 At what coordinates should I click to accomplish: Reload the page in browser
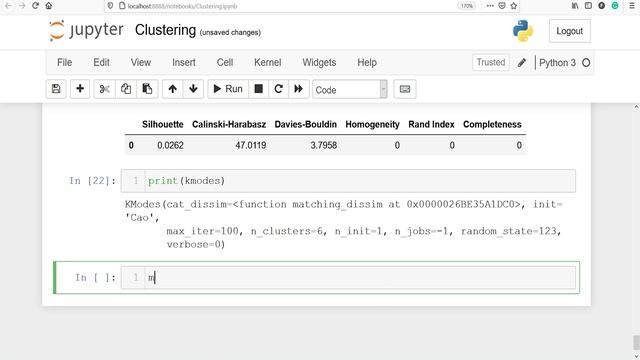36,6
